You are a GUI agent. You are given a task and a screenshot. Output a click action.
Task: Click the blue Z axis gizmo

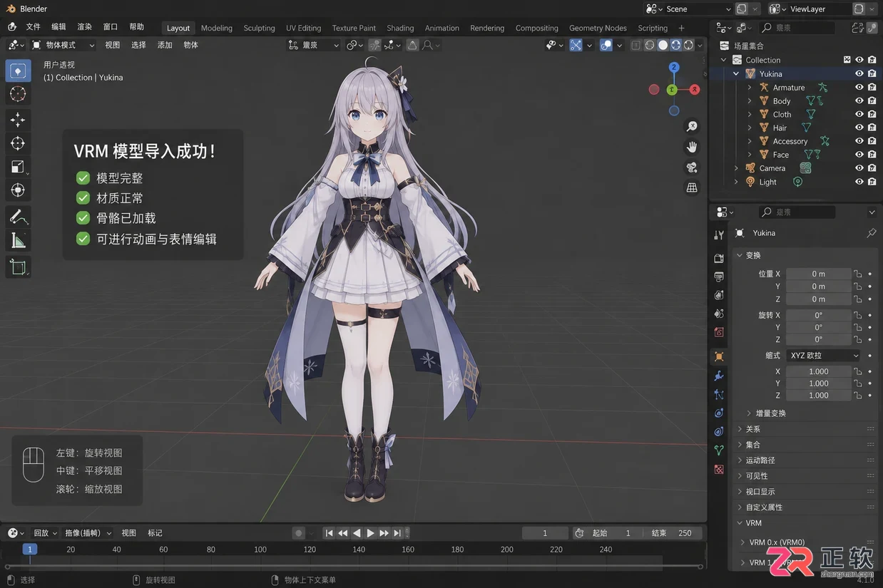674,67
